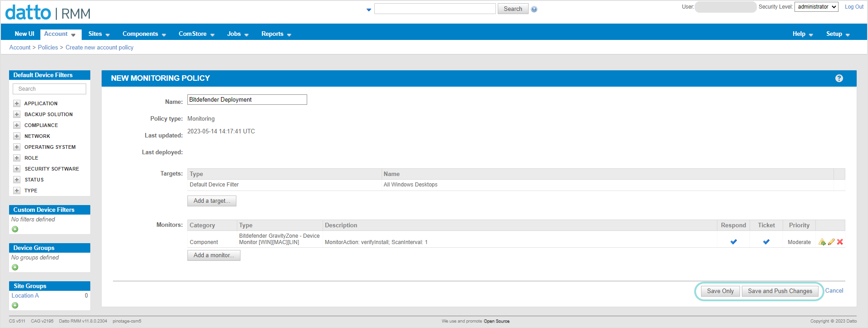Add a custom device filter plus icon
The width and height of the screenshot is (868, 328).
coord(15,229)
